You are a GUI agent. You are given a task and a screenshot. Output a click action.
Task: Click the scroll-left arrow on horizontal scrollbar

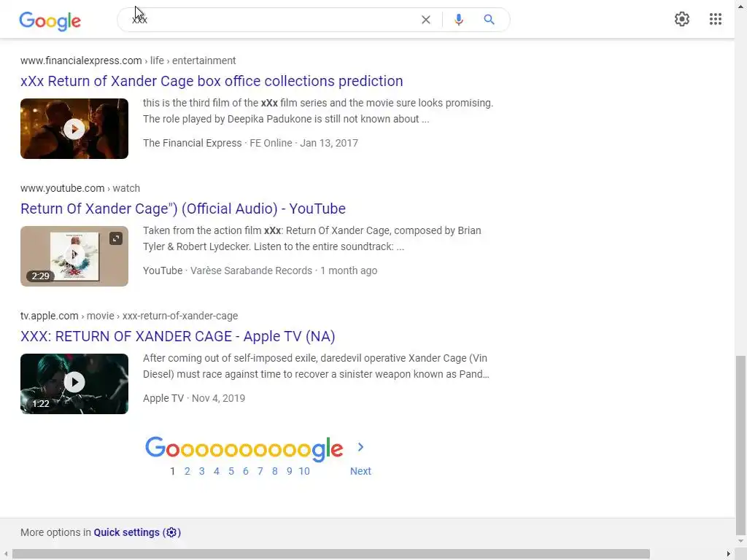click(5, 554)
